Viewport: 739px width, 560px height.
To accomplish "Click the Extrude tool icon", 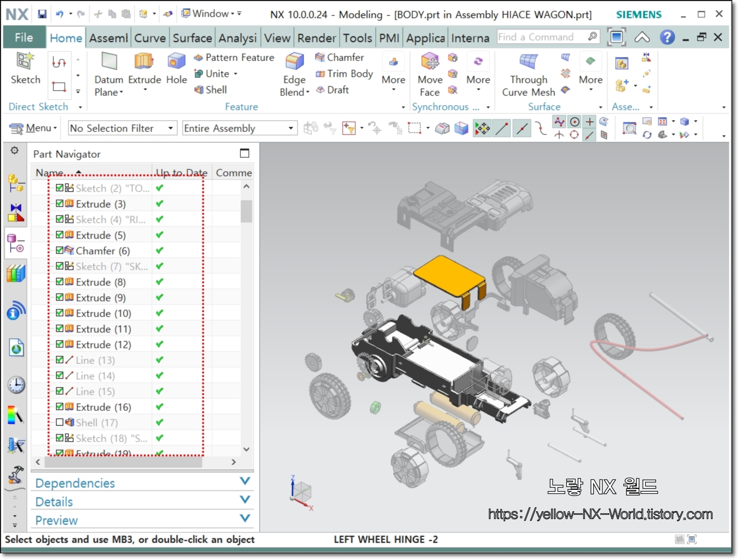I will coord(144,62).
